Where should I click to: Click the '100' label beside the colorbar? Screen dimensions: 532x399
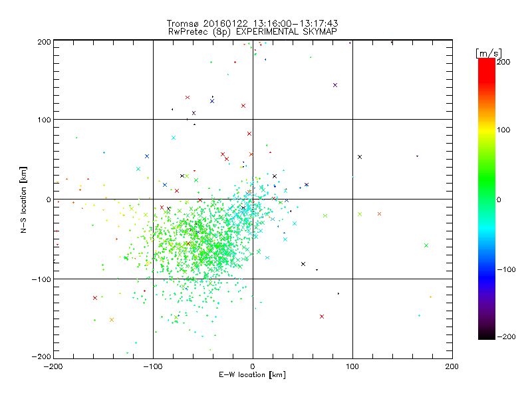click(503, 130)
